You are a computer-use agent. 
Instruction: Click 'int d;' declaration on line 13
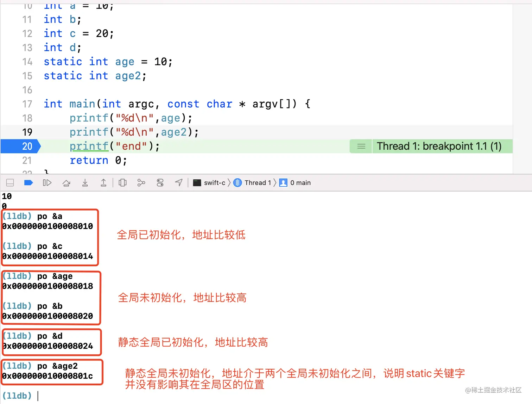(x=63, y=48)
